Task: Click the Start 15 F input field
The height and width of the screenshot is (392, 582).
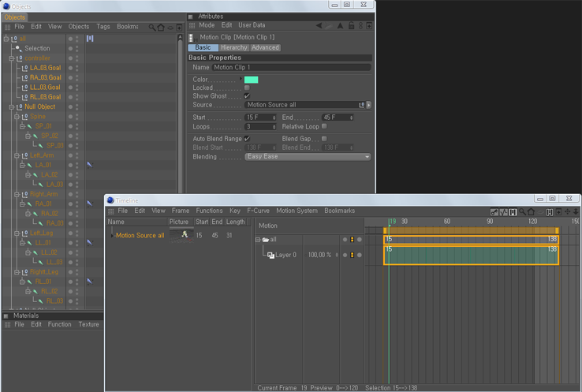Action: coord(260,118)
